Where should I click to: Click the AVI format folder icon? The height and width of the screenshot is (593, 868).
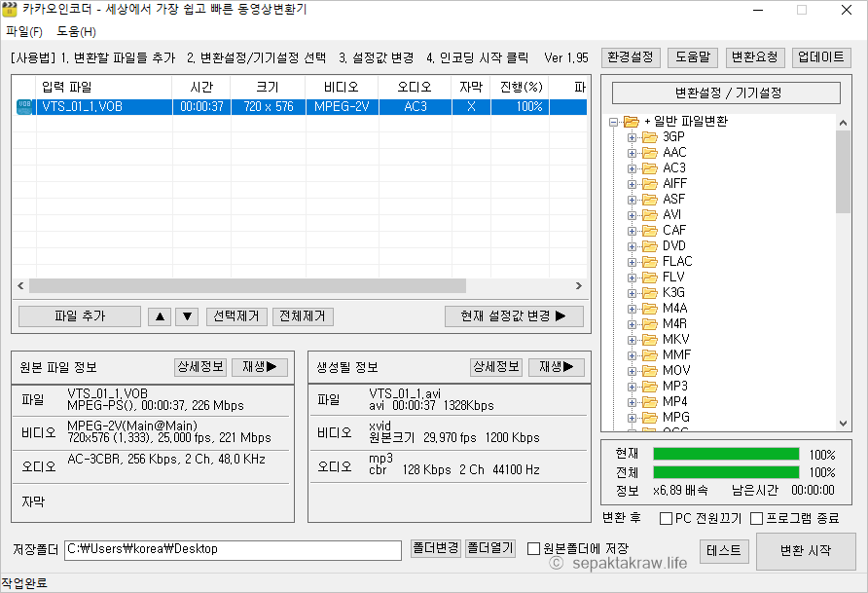click(x=650, y=214)
